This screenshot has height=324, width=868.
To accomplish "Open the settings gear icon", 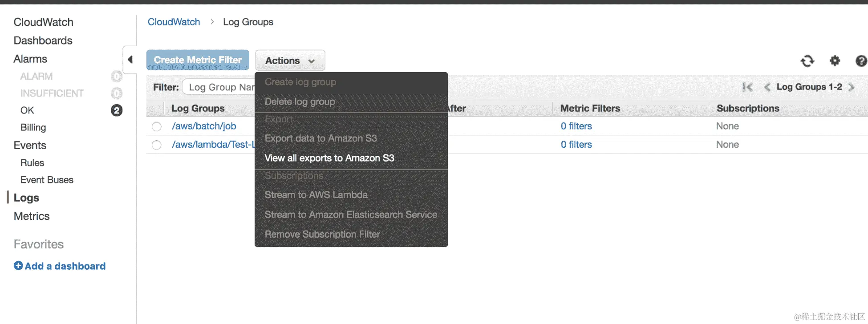I will click(x=835, y=61).
